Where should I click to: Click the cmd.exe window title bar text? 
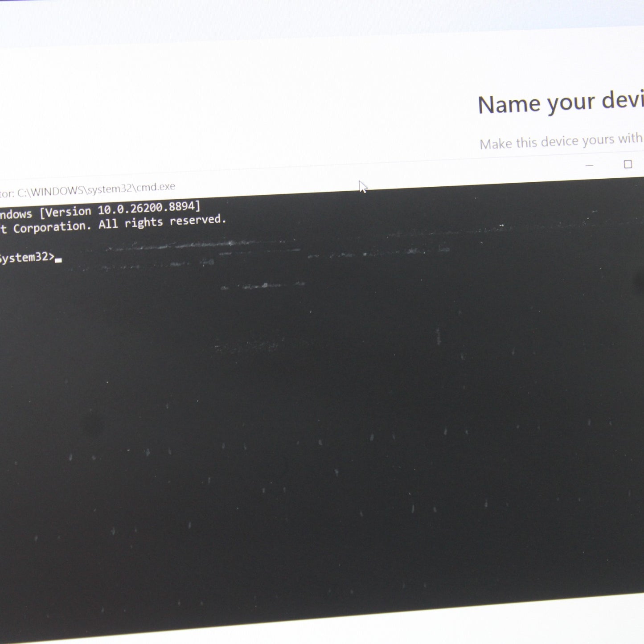pyautogui.click(x=88, y=190)
